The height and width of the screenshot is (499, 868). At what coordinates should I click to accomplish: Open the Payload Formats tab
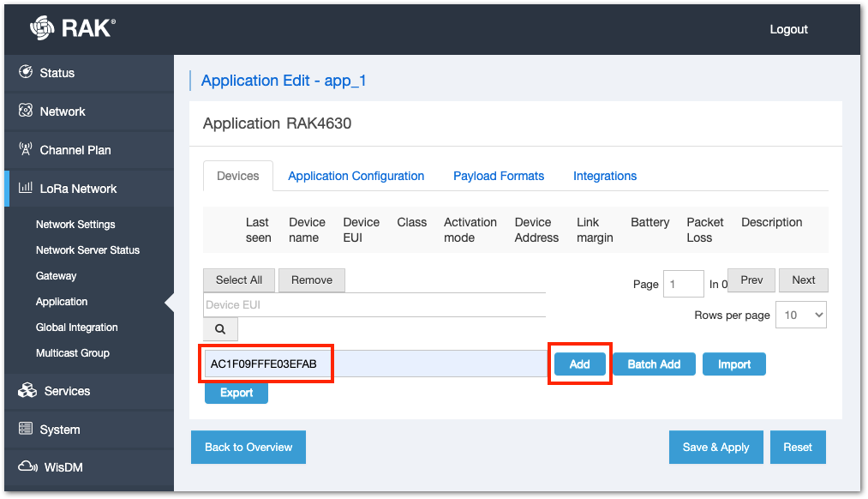[x=499, y=176]
